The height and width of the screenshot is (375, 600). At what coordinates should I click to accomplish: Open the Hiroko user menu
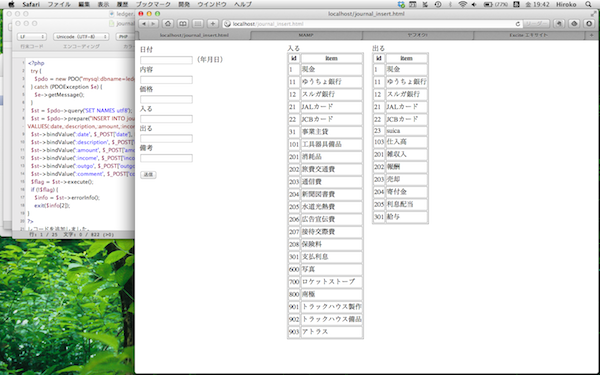pos(566,5)
